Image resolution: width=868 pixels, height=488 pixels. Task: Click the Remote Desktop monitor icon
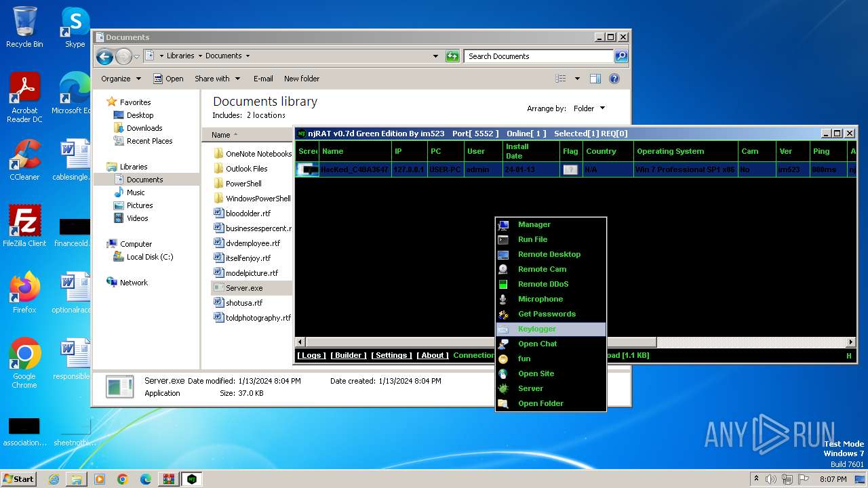pyautogui.click(x=503, y=255)
